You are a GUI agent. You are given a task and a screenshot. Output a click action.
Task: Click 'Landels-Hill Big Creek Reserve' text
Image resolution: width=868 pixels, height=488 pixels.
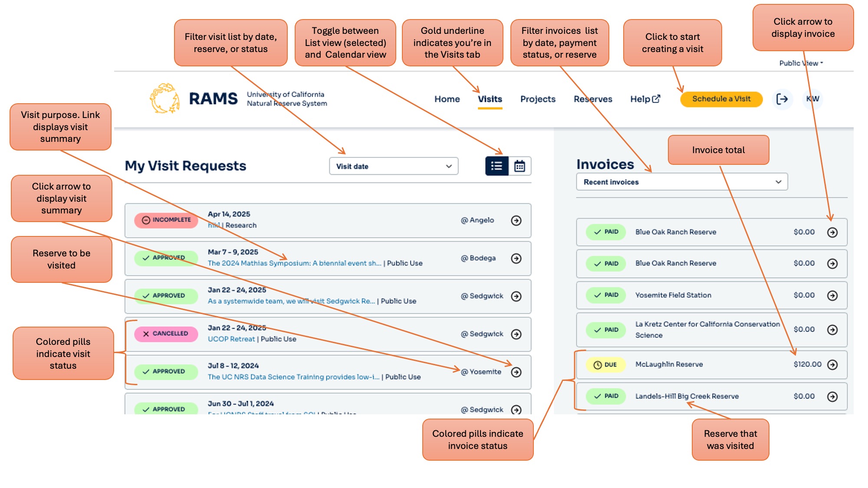click(x=687, y=396)
